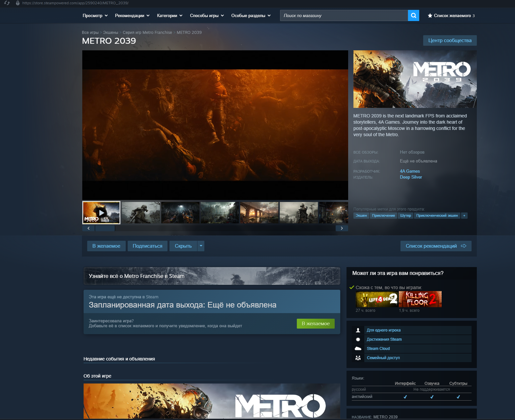Click the Скрыть button
The height and width of the screenshot is (420, 515).
click(183, 246)
